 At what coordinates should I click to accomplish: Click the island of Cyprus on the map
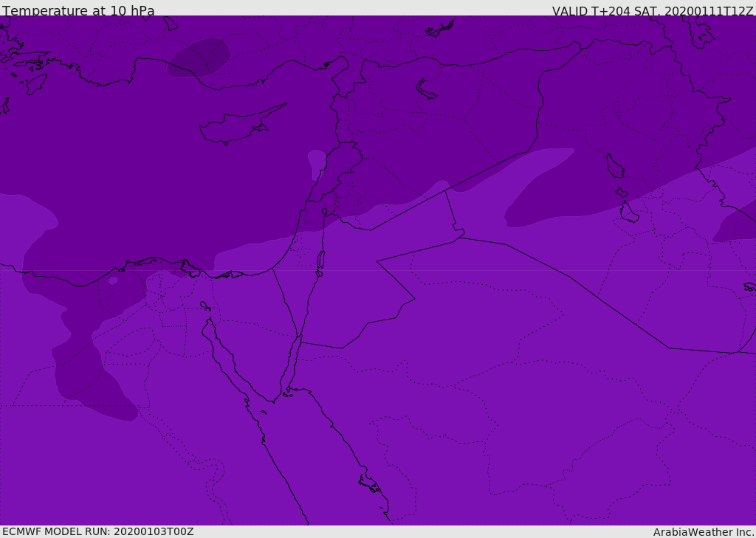[241, 125]
